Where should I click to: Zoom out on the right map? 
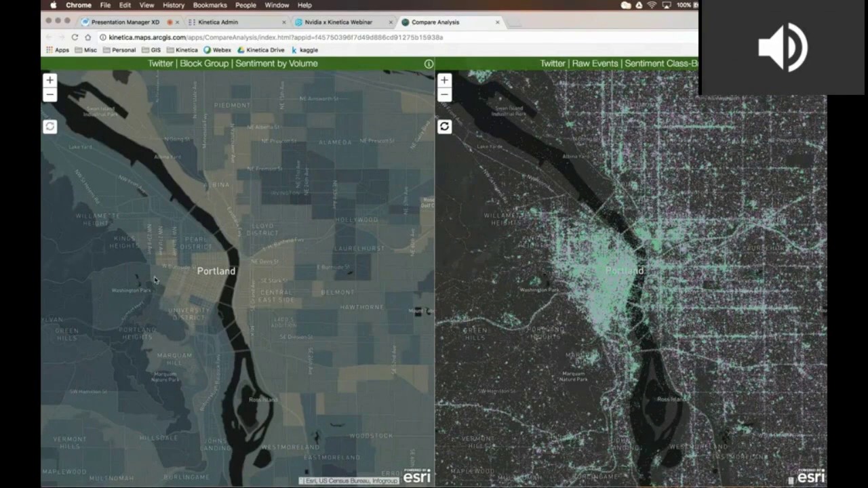(444, 94)
